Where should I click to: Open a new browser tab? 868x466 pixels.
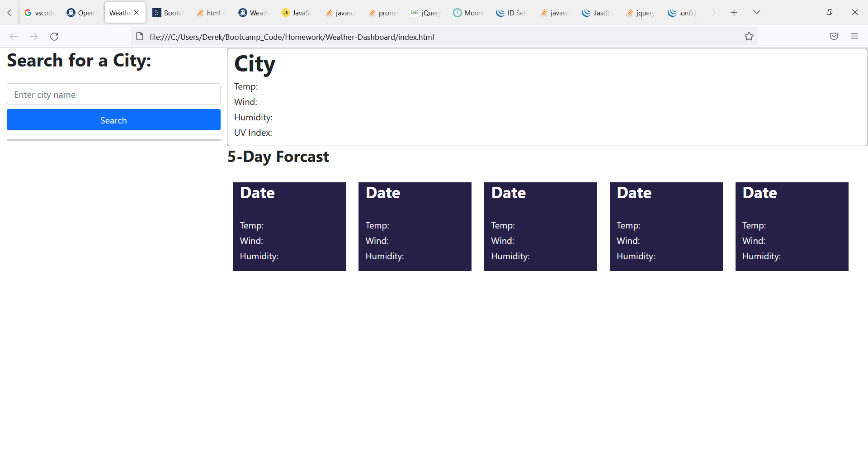coord(734,12)
